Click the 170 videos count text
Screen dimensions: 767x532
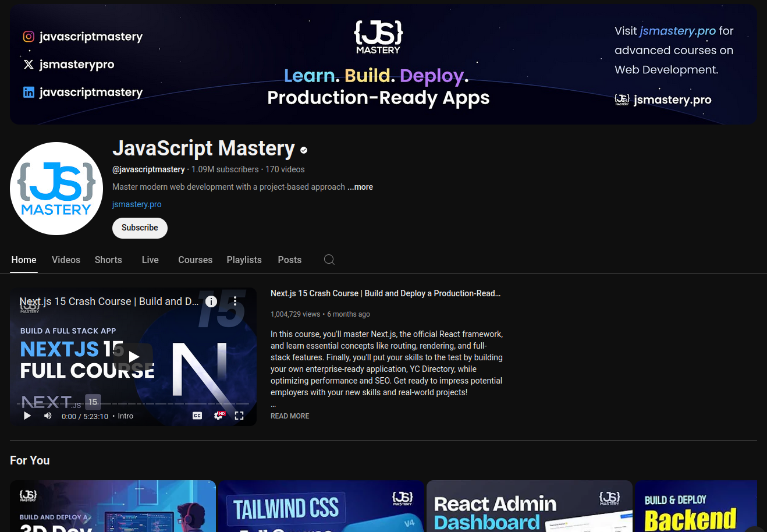[x=285, y=169]
